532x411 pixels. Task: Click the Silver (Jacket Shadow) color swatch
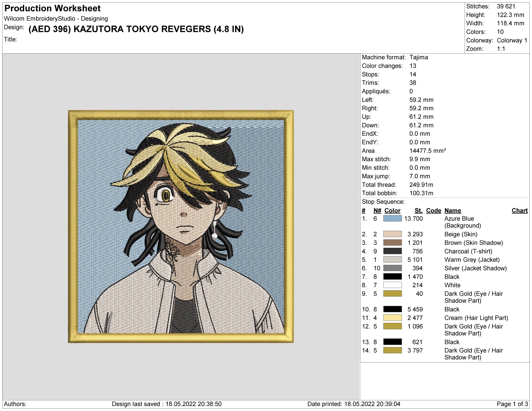392,268
